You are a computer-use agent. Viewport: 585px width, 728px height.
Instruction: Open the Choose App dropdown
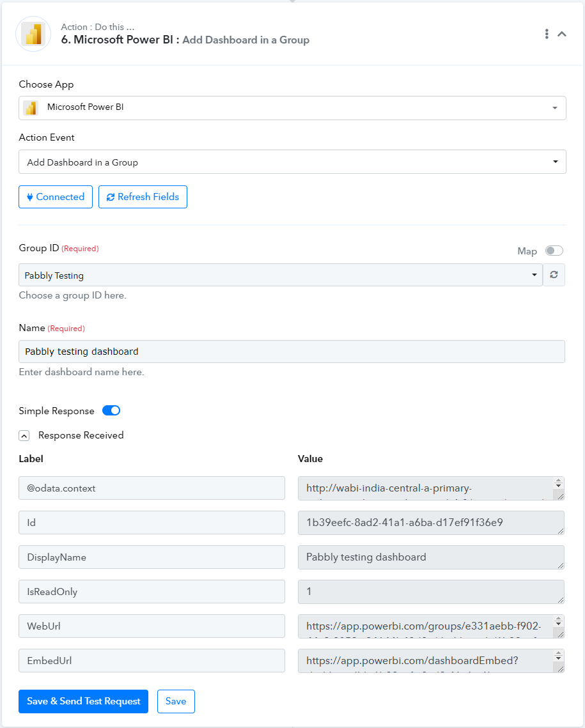292,108
